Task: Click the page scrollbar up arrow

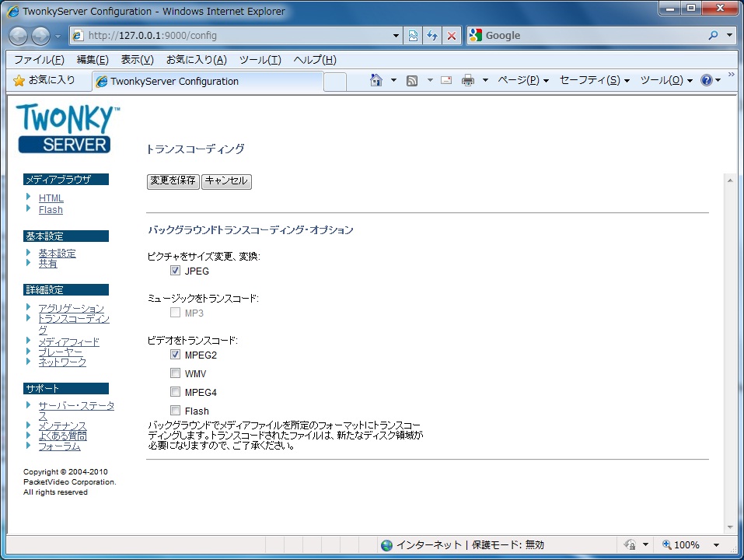Action: point(730,180)
